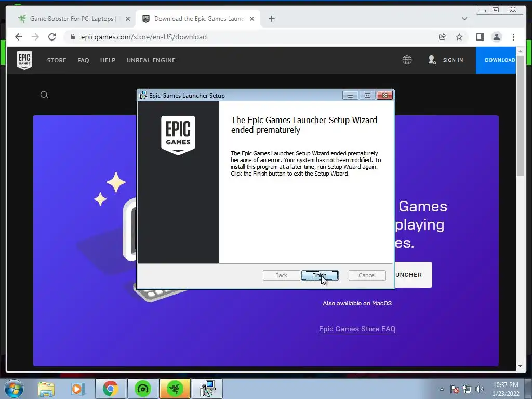Click the globe language selector icon

pyautogui.click(x=407, y=60)
